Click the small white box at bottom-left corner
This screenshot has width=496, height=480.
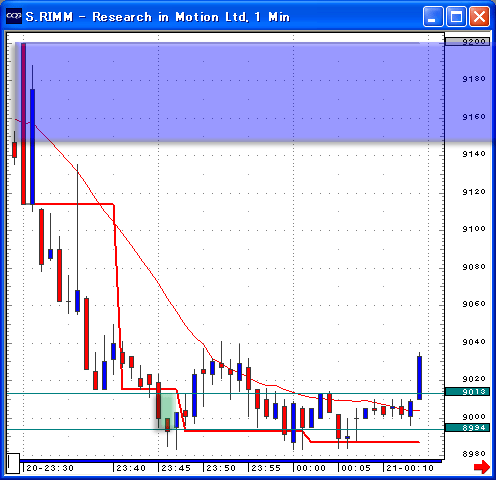coord(13,463)
